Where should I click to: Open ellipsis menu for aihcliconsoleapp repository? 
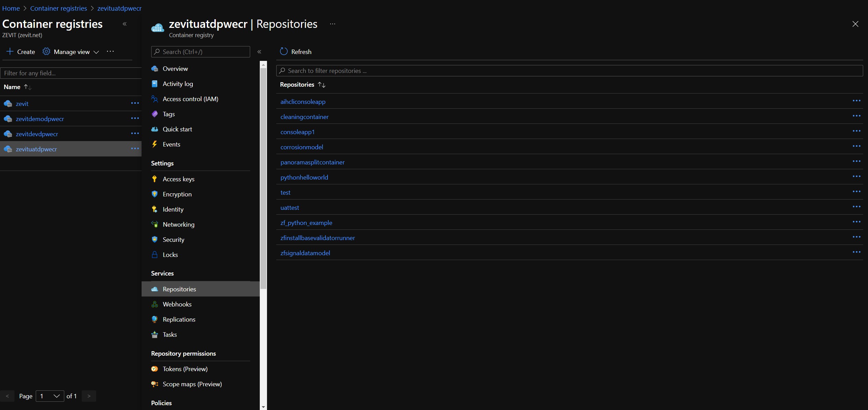pyautogui.click(x=856, y=101)
